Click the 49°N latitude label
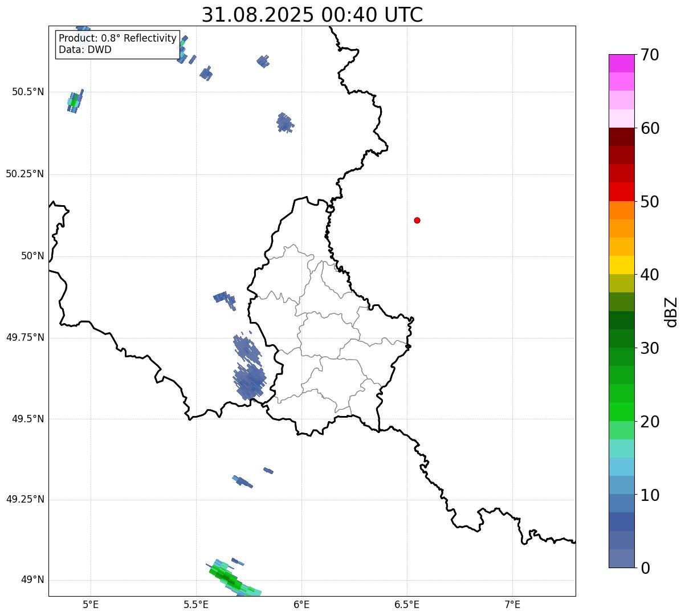 click(32, 580)
